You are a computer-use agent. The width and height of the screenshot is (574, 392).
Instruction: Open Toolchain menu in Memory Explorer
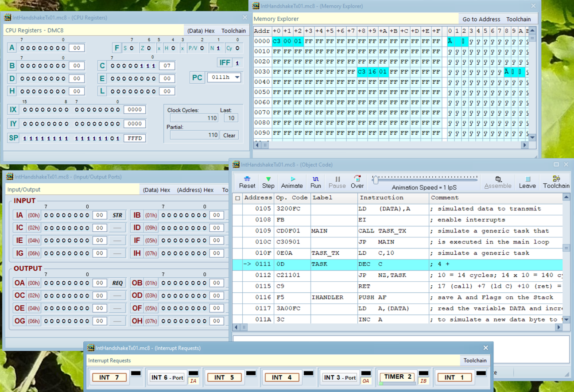[518, 19]
